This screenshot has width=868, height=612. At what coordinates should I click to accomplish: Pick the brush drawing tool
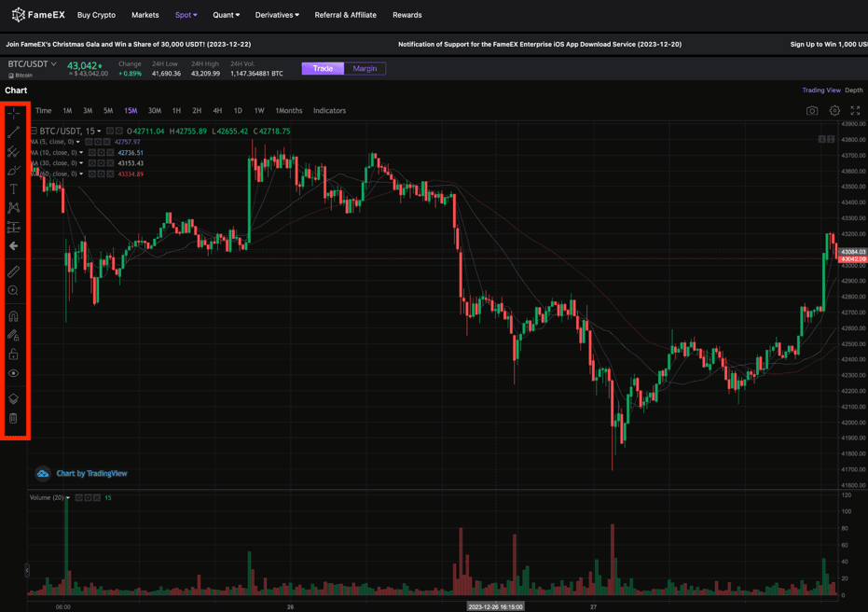(14, 171)
